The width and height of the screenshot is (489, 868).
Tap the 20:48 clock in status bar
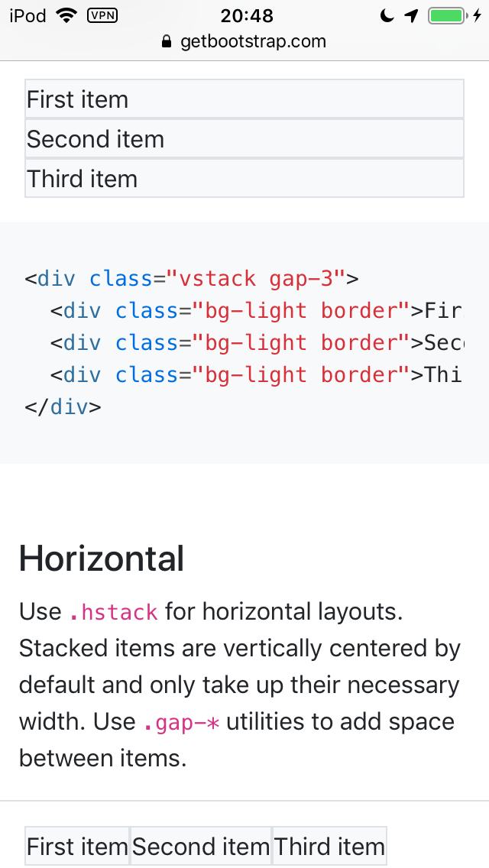click(247, 15)
